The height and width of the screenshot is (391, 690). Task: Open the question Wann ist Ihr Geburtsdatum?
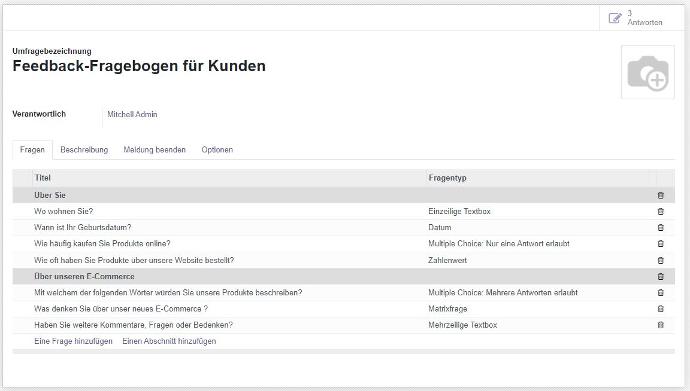click(x=83, y=228)
